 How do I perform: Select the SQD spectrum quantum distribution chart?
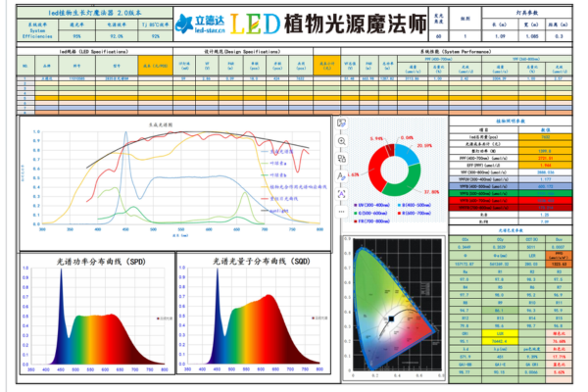pos(254,314)
